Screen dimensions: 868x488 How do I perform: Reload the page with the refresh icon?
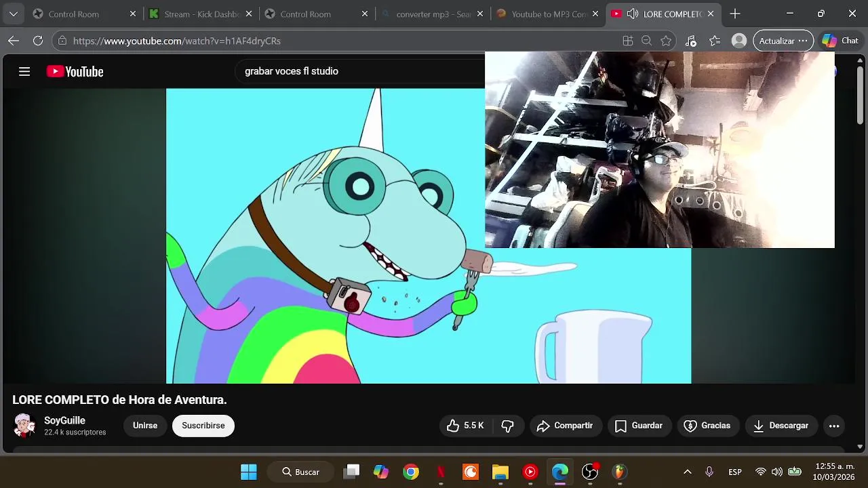pos(38,41)
